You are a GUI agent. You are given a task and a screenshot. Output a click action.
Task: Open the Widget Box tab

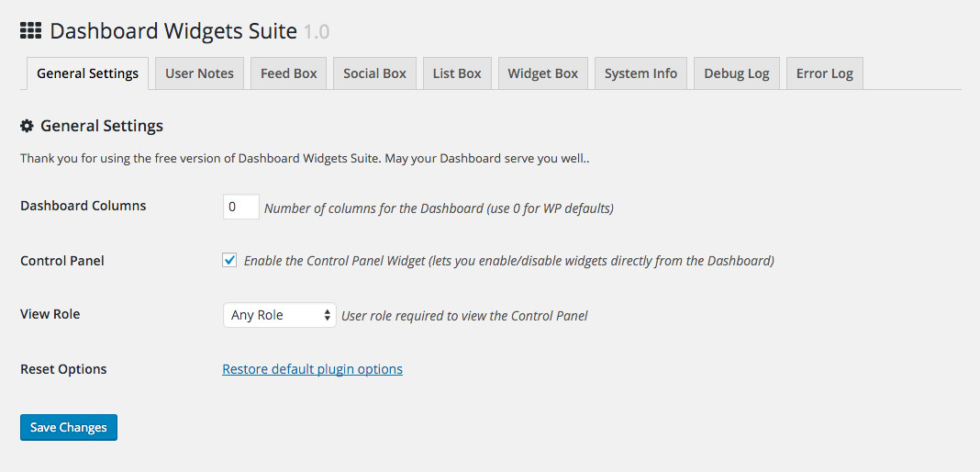(543, 73)
